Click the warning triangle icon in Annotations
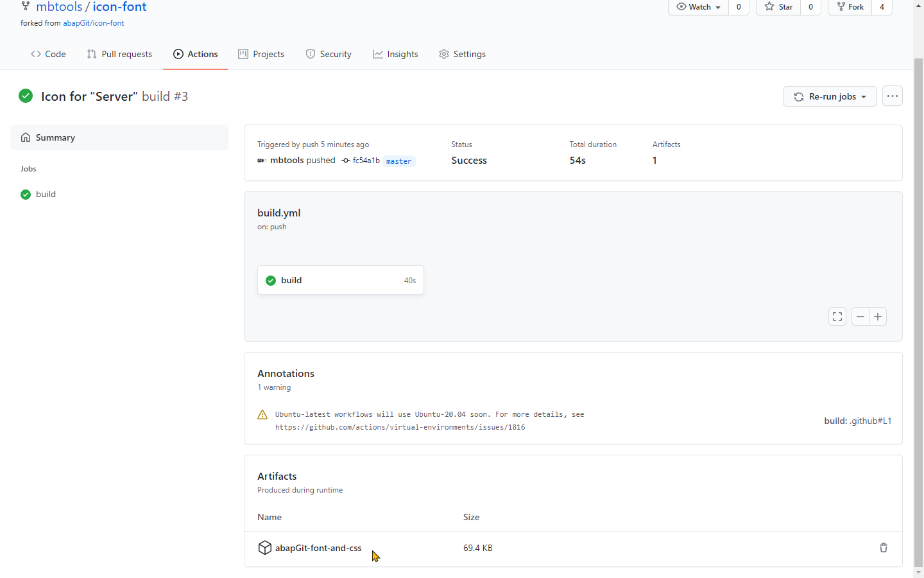Screen dimensions: 924x578 (262, 415)
